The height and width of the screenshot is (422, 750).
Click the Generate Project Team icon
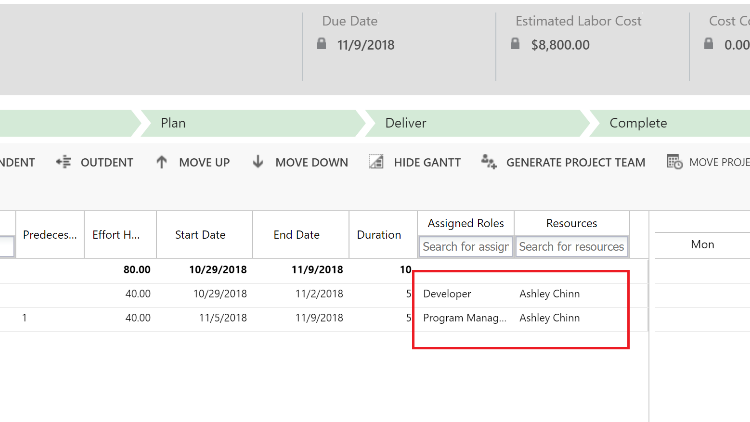489,162
